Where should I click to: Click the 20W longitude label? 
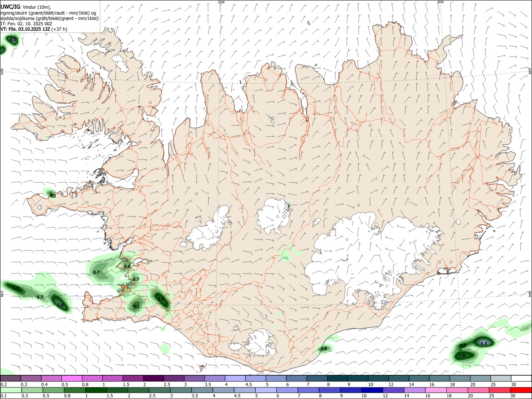[221, 2]
